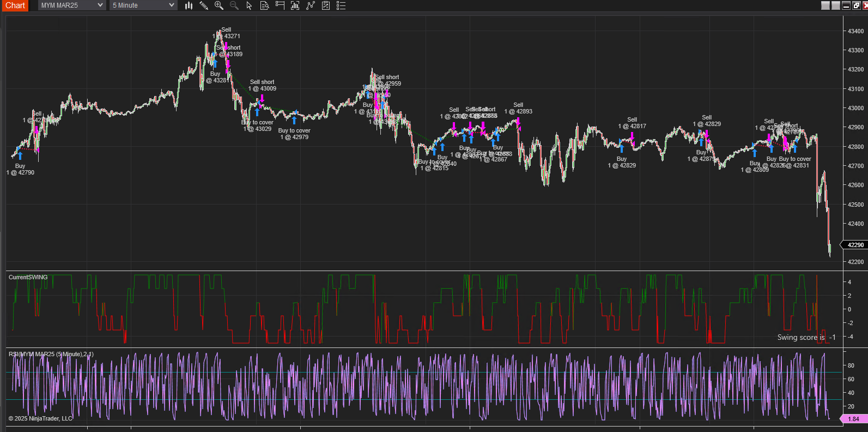
Task: Click the 'Swing score is -1' text
Action: 806,337
